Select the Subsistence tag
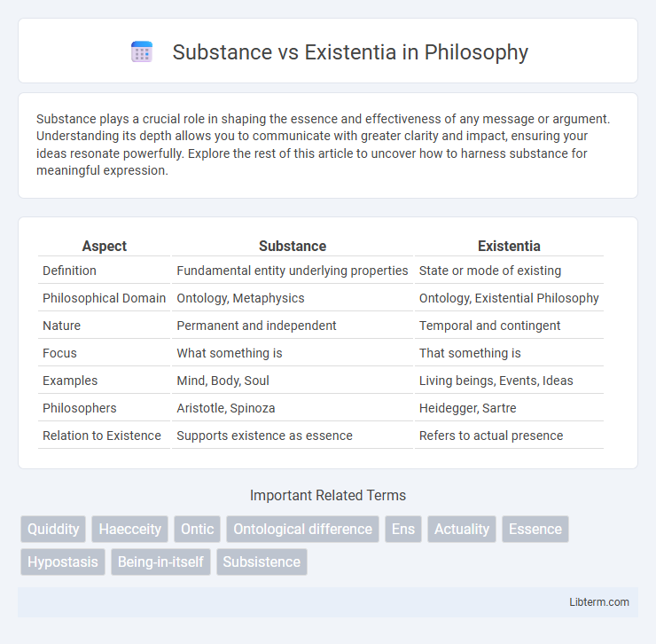Screen dimensions: 656x644 262,562
